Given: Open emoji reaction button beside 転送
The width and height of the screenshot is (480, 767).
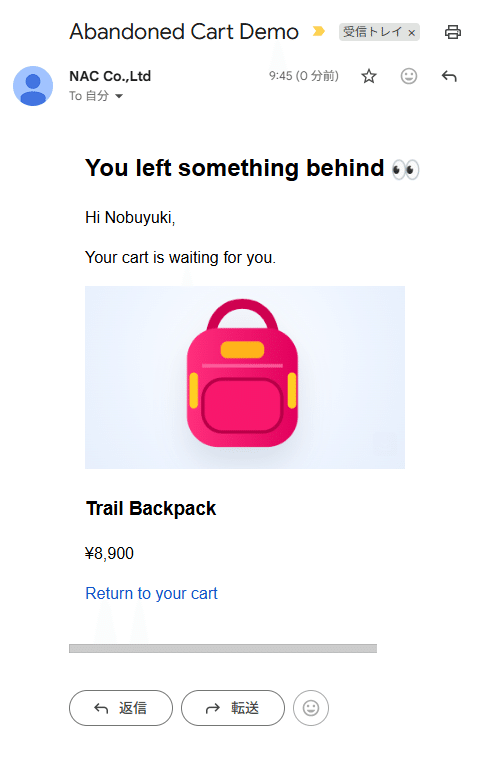Looking at the screenshot, I should tap(311, 708).
